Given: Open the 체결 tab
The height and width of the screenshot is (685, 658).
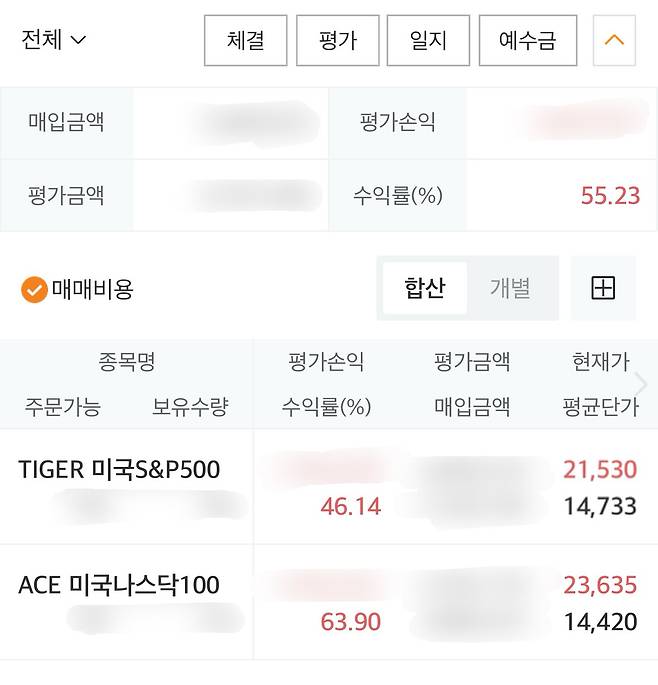Looking at the screenshot, I should point(245,41).
